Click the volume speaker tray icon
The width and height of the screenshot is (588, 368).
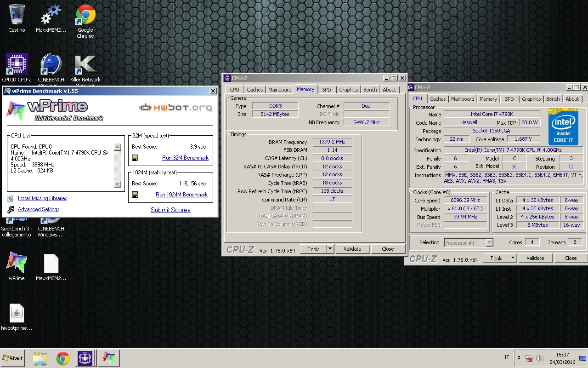540,358
